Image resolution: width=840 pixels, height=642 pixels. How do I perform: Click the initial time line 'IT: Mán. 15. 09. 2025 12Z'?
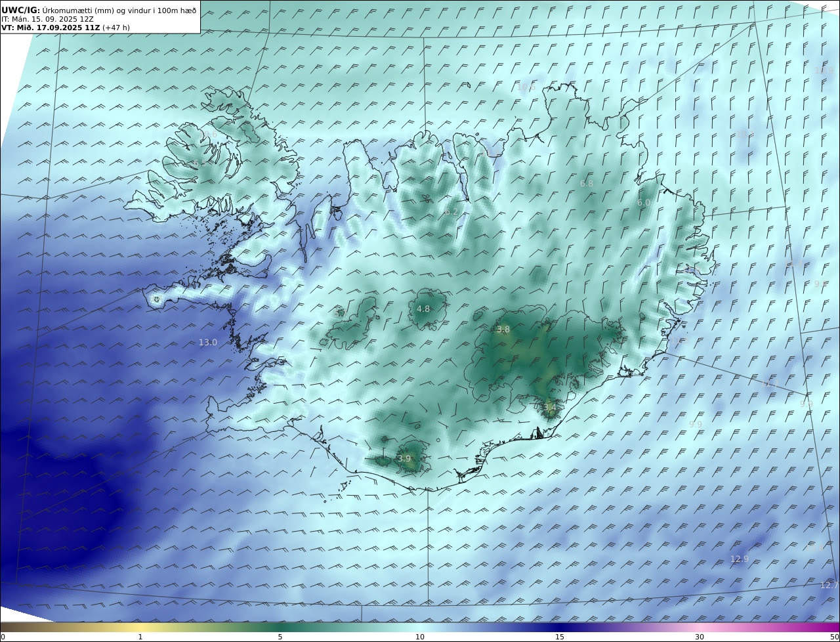pos(47,19)
